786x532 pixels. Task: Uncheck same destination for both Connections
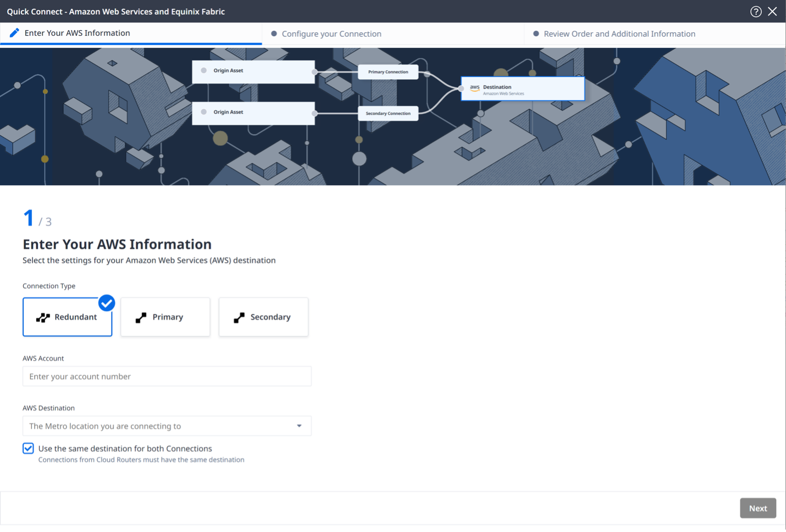click(x=28, y=448)
